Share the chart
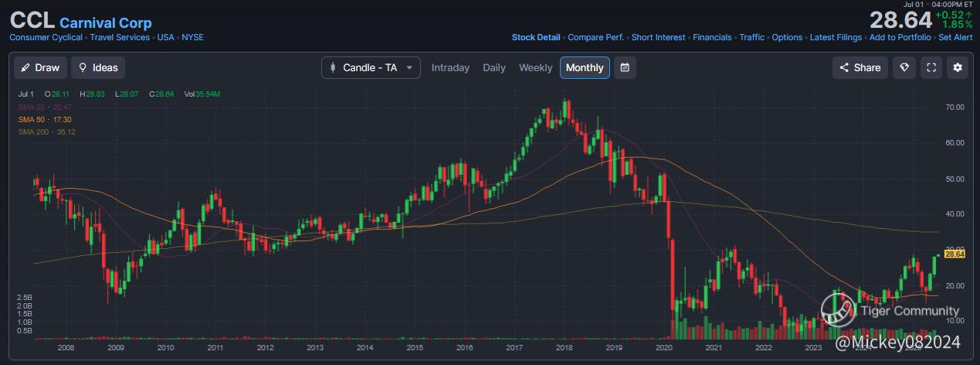The height and width of the screenshot is (365, 980). (x=860, y=67)
